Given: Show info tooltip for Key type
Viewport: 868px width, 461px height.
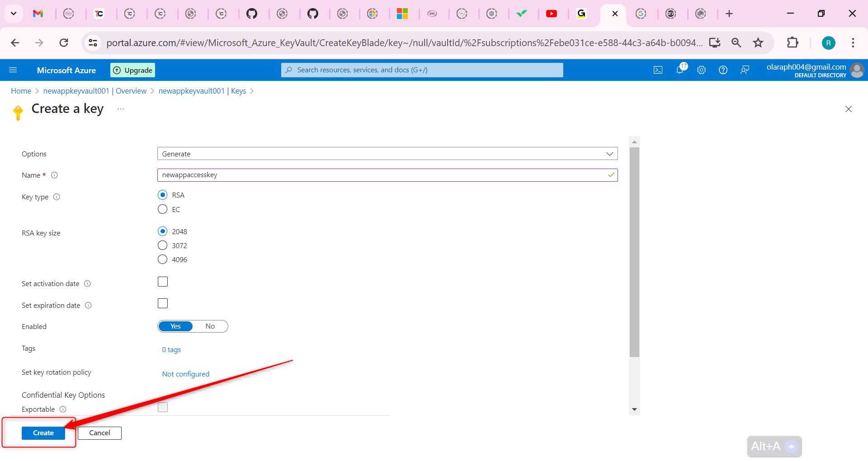Looking at the screenshot, I should click(x=57, y=197).
